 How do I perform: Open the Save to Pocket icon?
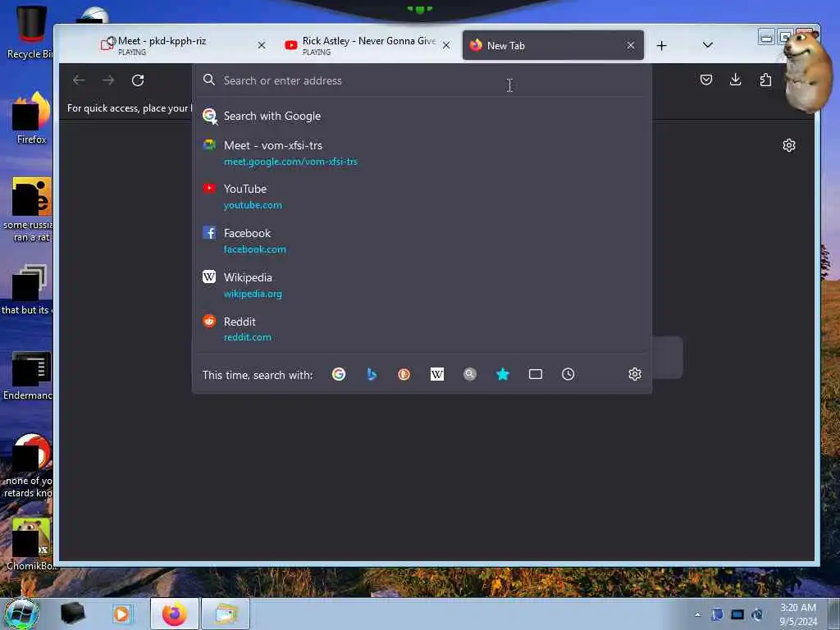(706, 80)
